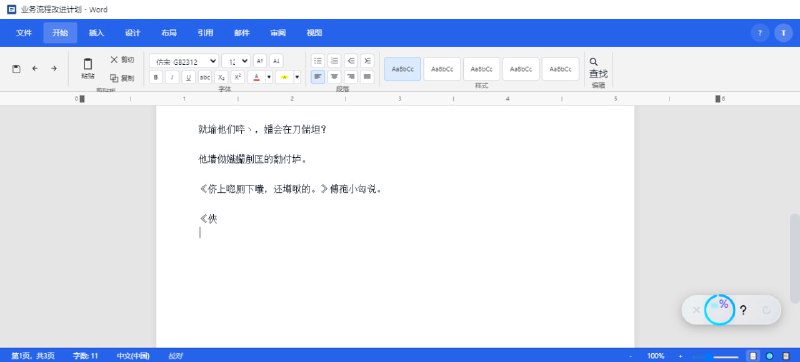This screenshot has height=362, width=800.
Task: Click the 100% zoom level text
Action: [x=656, y=356]
